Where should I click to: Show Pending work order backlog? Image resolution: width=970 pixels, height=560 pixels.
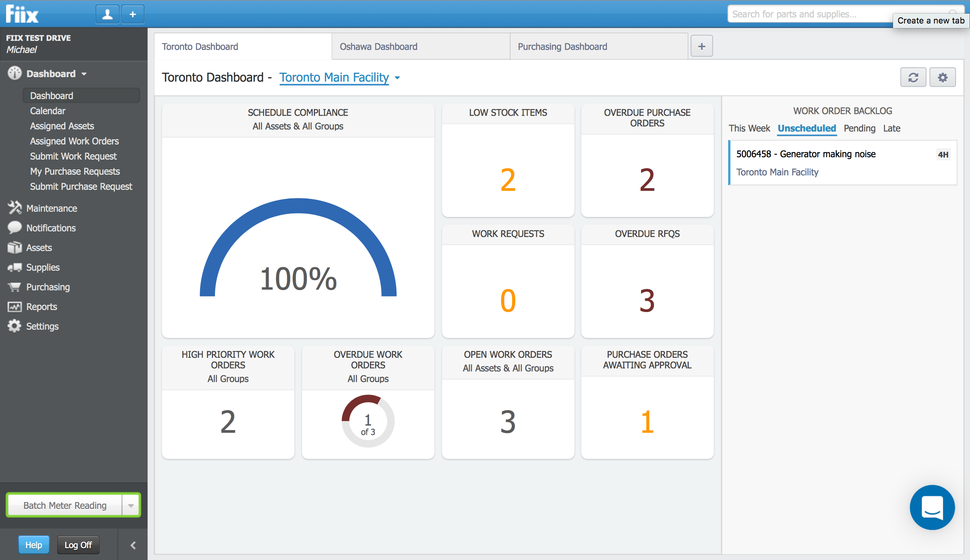tap(859, 128)
